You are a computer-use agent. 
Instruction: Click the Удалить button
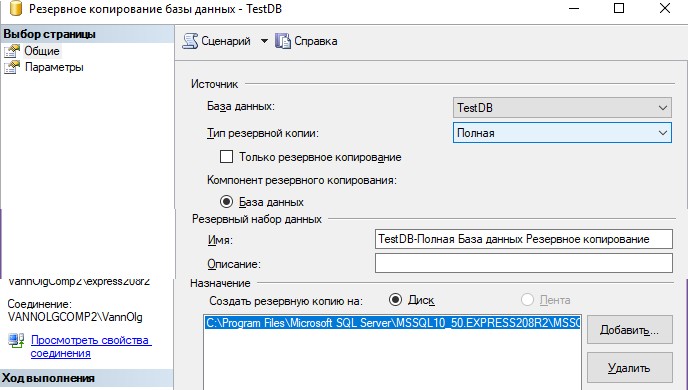point(630,368)
